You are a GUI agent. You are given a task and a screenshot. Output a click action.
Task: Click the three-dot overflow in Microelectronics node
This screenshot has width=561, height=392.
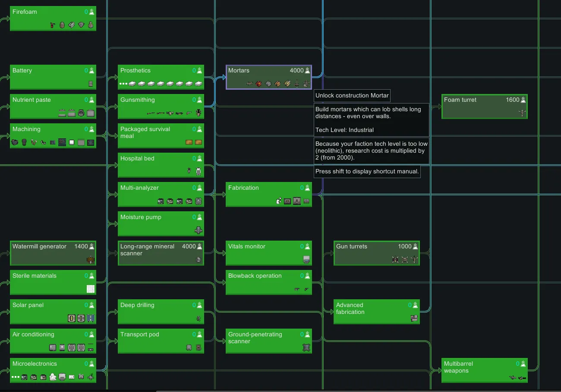point(16,377)
